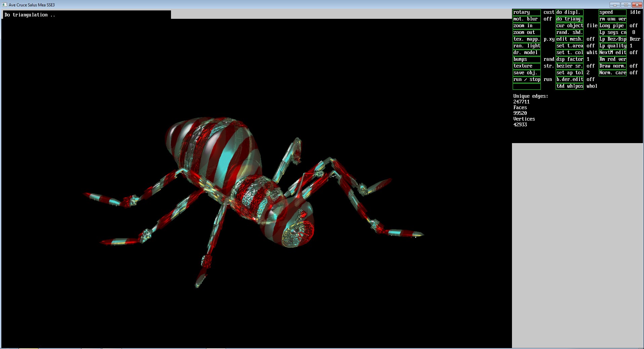The width and height of the screenshot is (644, 349).
Task: Change the 'set t. col' color option
Action: 569,53
